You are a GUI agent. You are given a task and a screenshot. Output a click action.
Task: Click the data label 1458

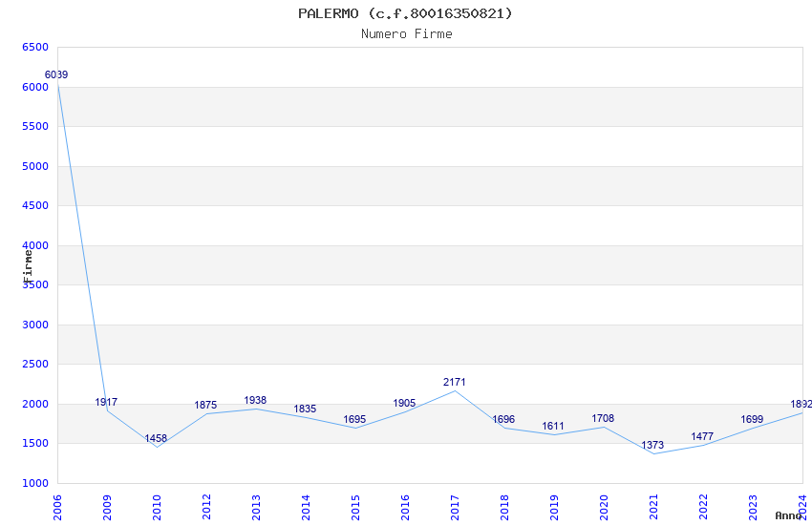click(x=156, y=438)
